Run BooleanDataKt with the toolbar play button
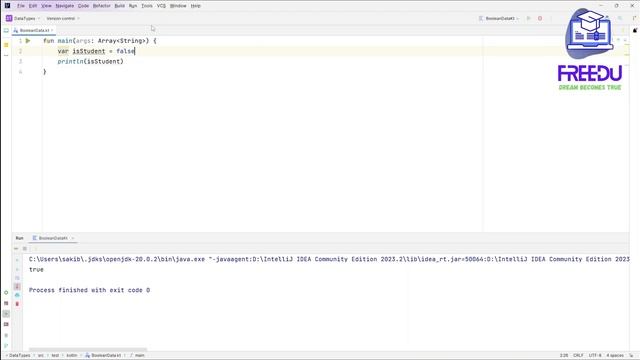Image resolution: width=640 pixels, height=360 pixels. 529,18
